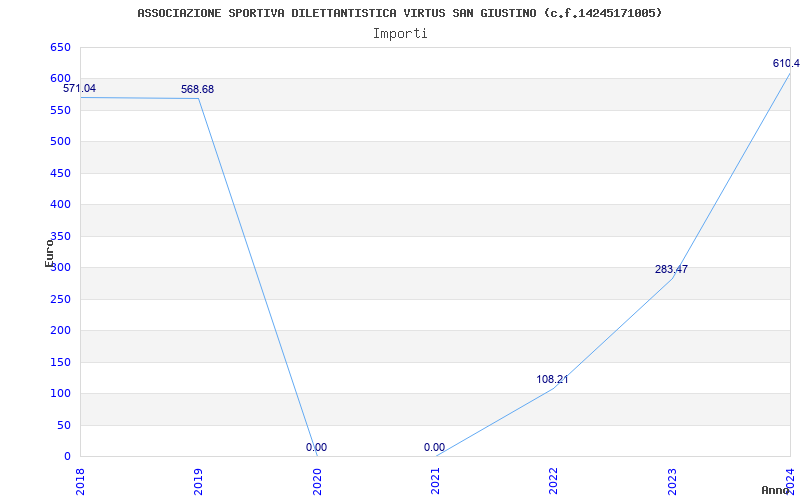This screenshot has height=500, width=800.
Task: Click the 250 y-axis tick label
Action: point(60,299)
